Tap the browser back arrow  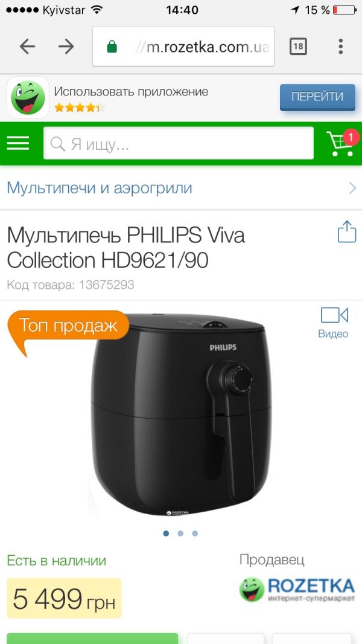[28, 47]
